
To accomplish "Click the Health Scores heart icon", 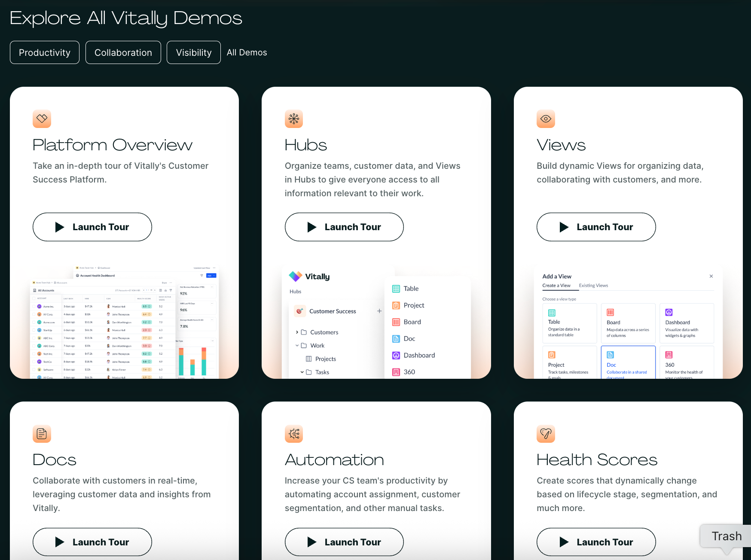I will point(546,434).
